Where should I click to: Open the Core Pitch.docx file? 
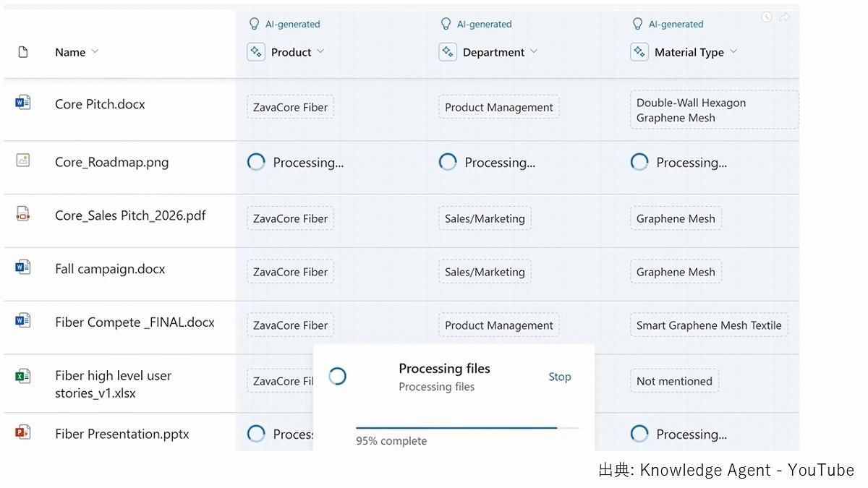(100, 104)
